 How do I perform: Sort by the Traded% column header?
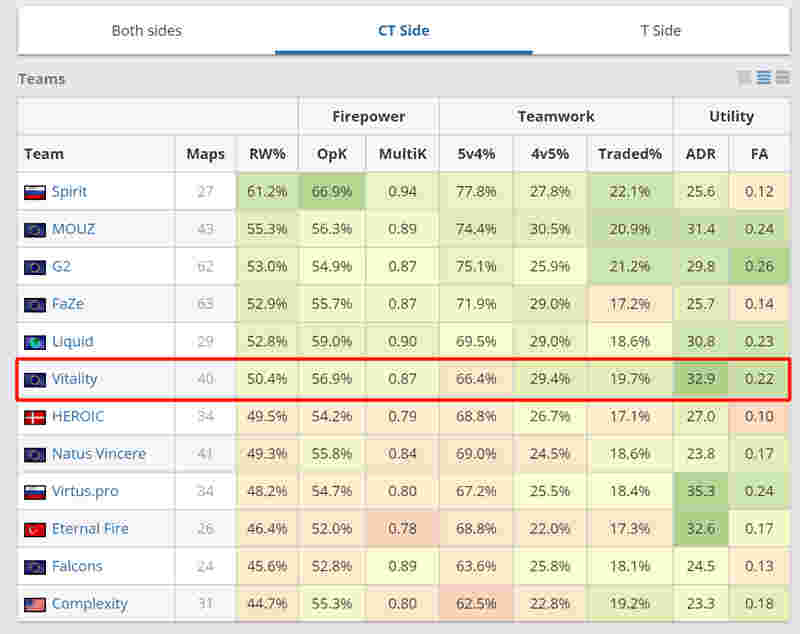[630, 154]
